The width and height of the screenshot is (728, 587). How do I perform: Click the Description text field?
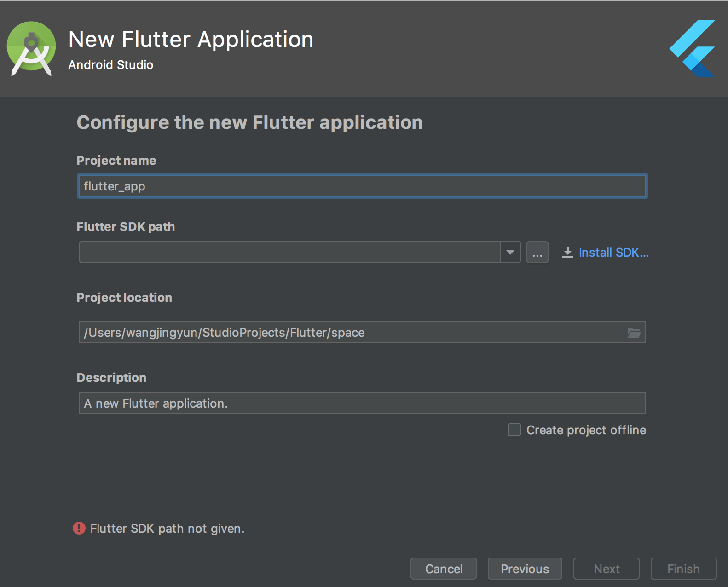tap(362, 403)
